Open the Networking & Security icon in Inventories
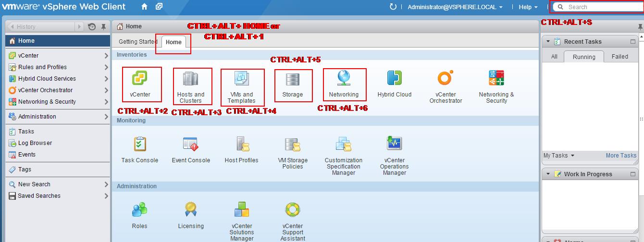The height and width of the screenshot is (242, 644). 496,78
